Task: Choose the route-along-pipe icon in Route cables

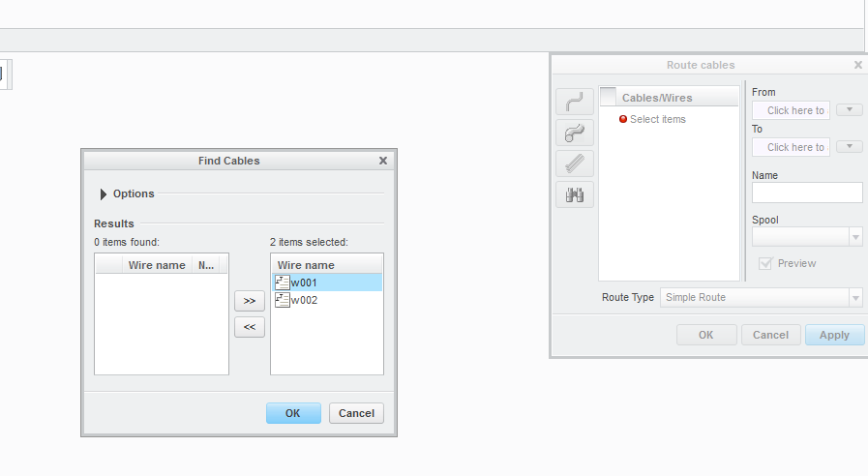Action: tap(575, 133)
